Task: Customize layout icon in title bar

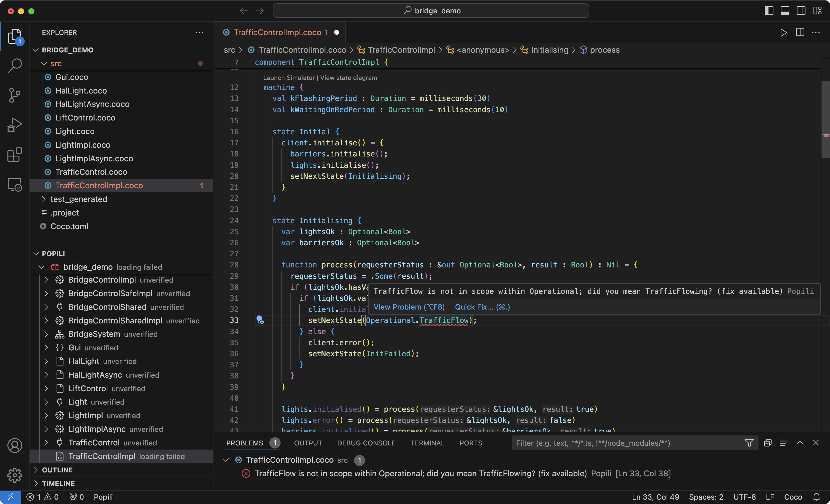Action: tap(817, 11)
